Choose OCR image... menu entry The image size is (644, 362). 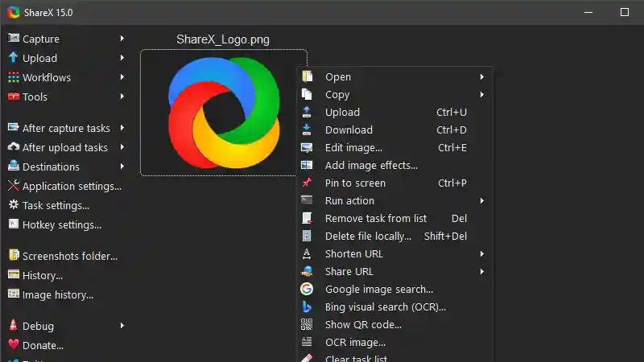[x=394, y=342]
